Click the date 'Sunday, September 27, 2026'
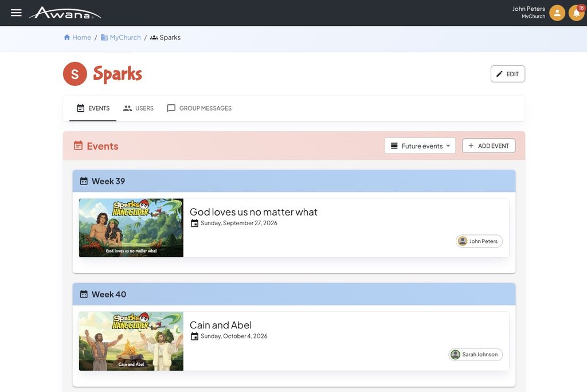 [x=239, y=223]
